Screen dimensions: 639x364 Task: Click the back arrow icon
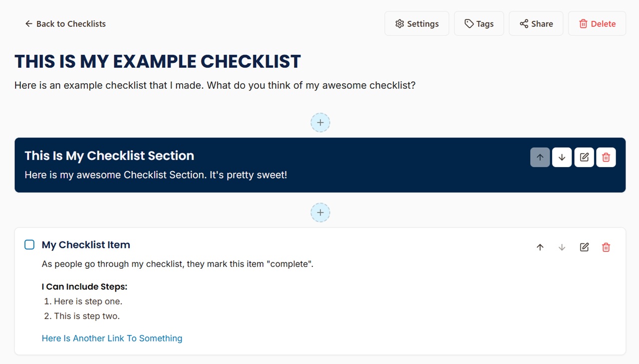[x=28, y=23]
